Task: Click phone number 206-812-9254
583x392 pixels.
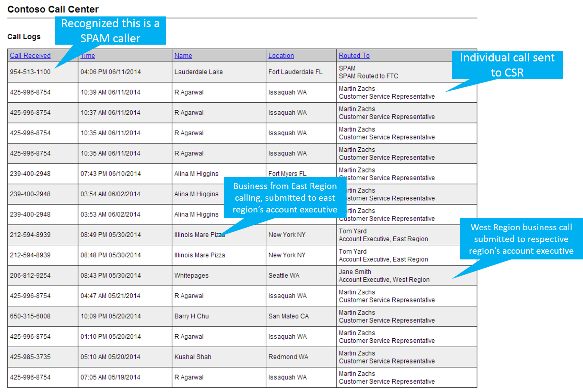Action: coord(30,276)
